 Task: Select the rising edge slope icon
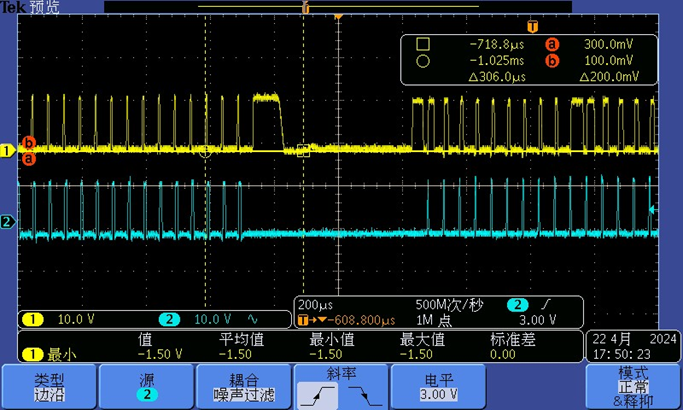(x=317, y=394)
